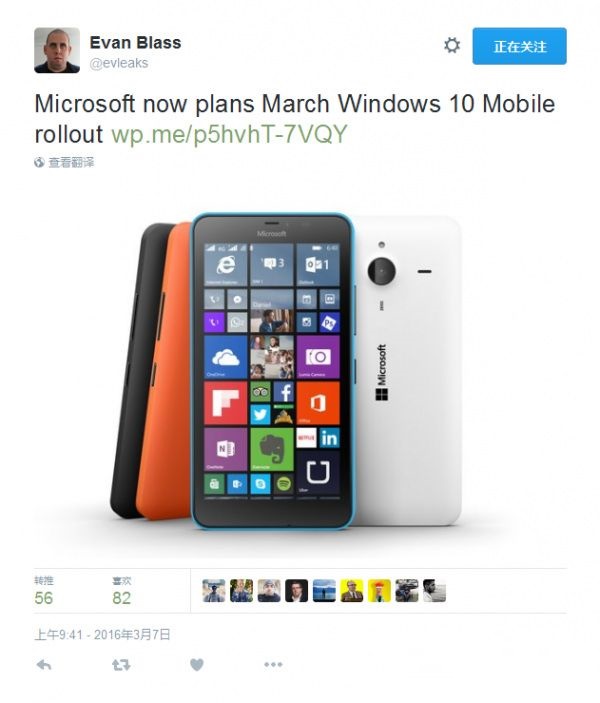Click the retweet icon below the tweet

[121, 665]
